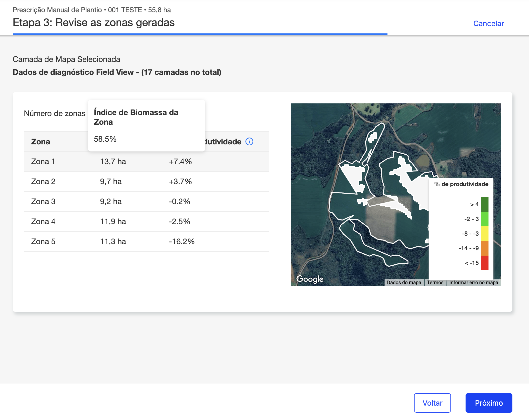Image resolution: width=529 pixels, height=420 pixels.
Task: Proceed with the Próximo button
Action: [488, 403]
